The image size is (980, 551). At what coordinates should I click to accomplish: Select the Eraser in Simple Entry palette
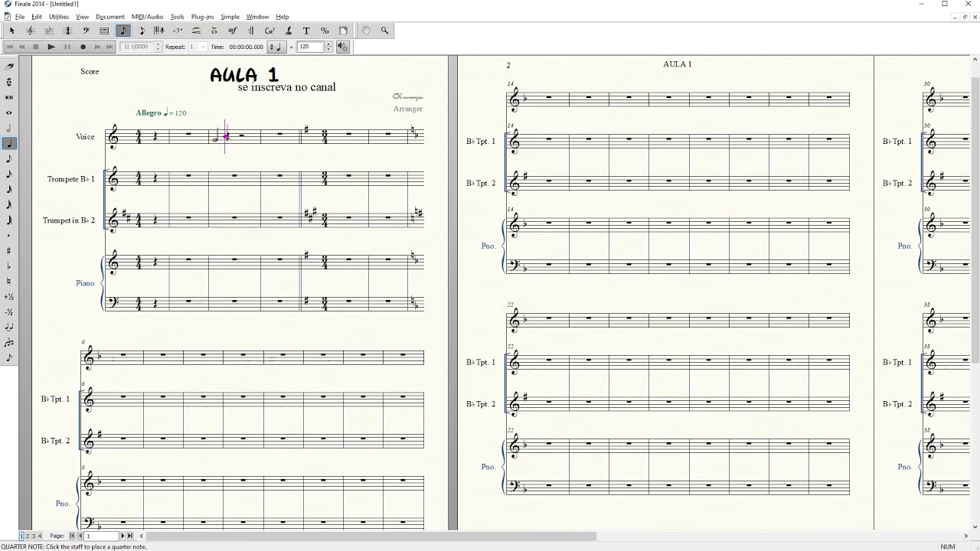pos(9,67)
